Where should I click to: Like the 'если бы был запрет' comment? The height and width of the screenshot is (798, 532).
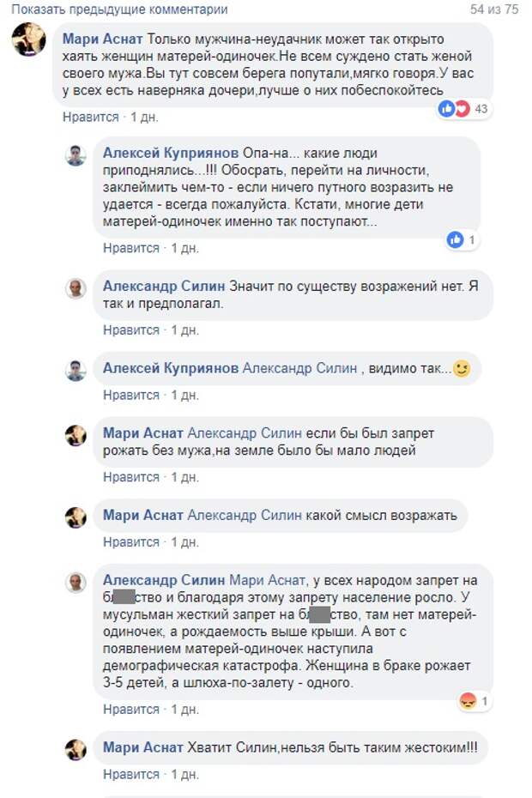coord(130,477)
